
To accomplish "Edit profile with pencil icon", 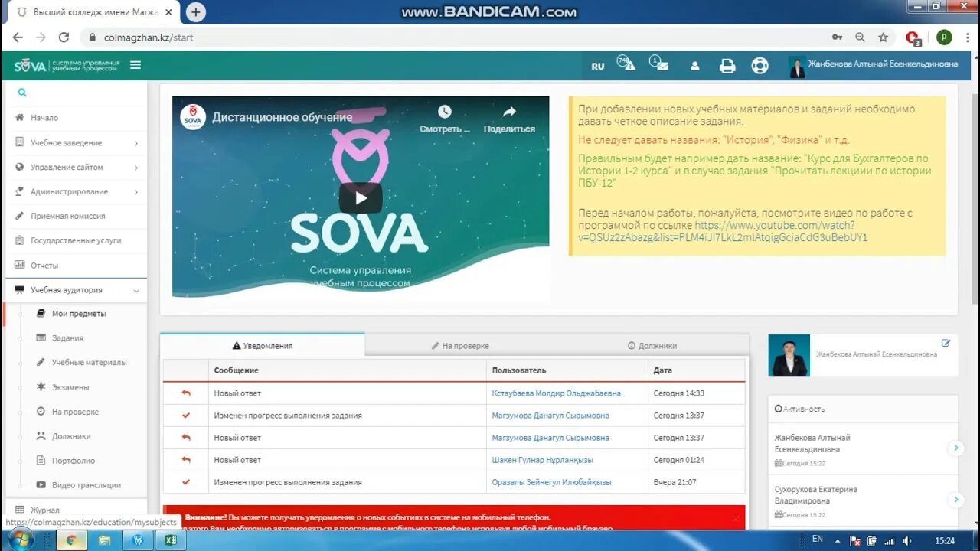I will (x=946, y=344).
